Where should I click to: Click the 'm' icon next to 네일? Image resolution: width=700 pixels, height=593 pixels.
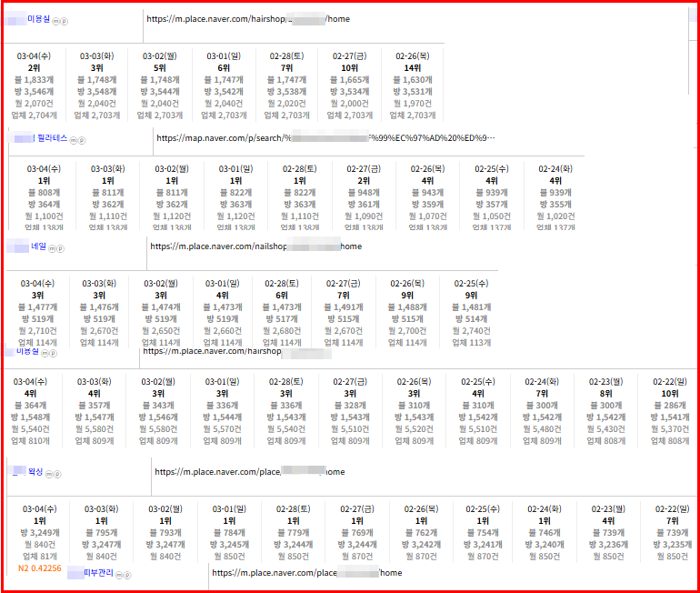point(50,247)
